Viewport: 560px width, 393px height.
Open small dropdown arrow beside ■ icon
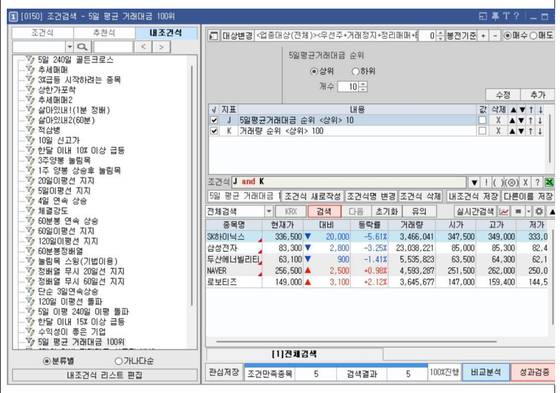pos(529,212)
